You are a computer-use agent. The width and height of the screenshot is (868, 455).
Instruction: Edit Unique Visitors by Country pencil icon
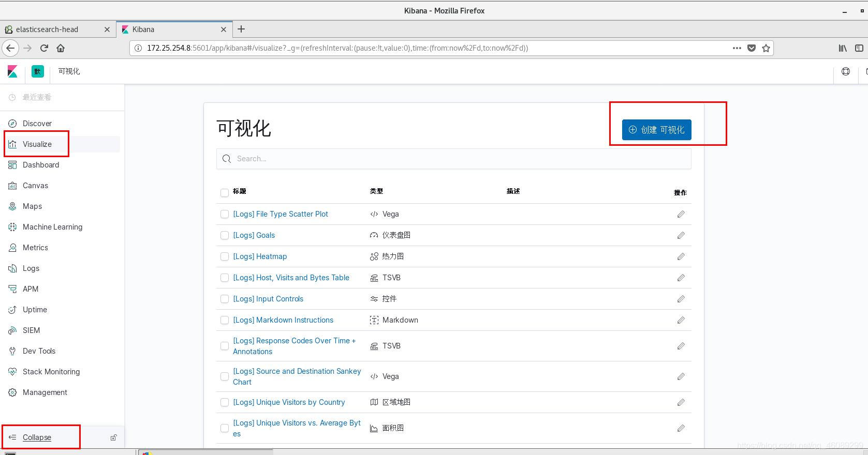point(681,402)
